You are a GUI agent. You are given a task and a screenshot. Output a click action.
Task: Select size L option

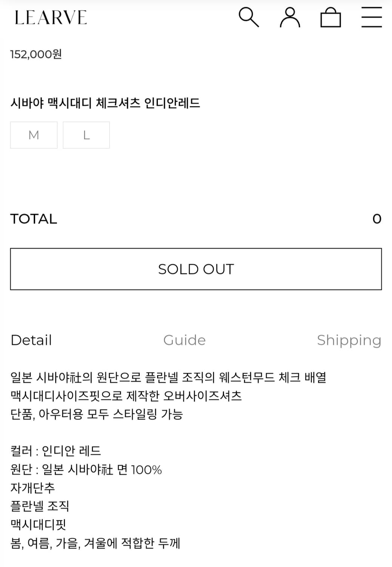point(86,135)
